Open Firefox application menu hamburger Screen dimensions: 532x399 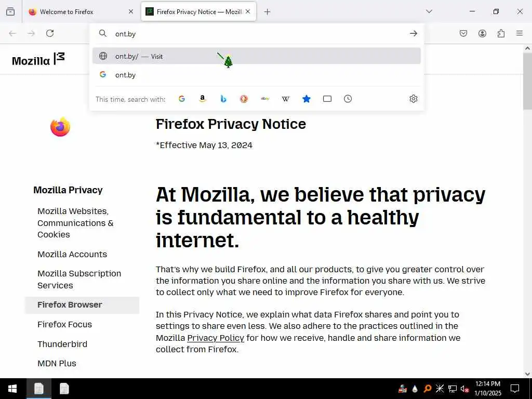tap(520, 33)
